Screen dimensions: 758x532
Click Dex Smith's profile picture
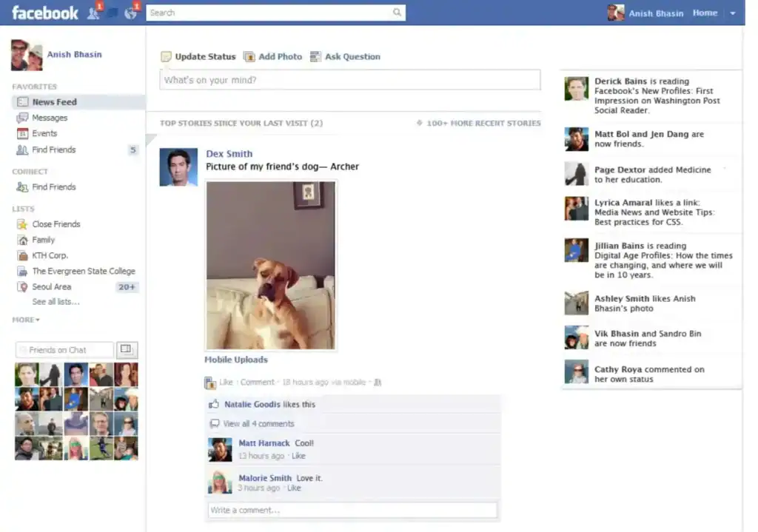(178, 167)
